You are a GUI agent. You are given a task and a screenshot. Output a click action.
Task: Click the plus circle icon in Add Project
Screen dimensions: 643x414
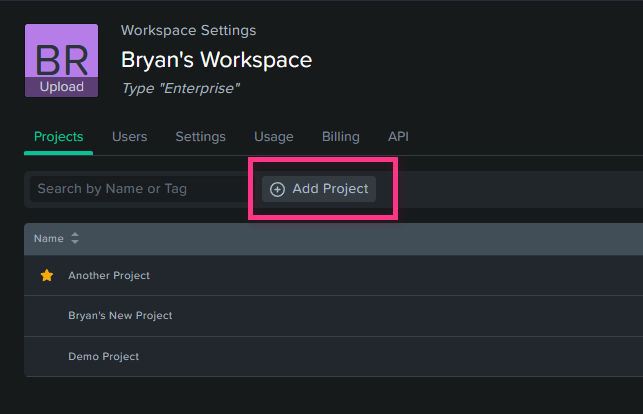277,189
